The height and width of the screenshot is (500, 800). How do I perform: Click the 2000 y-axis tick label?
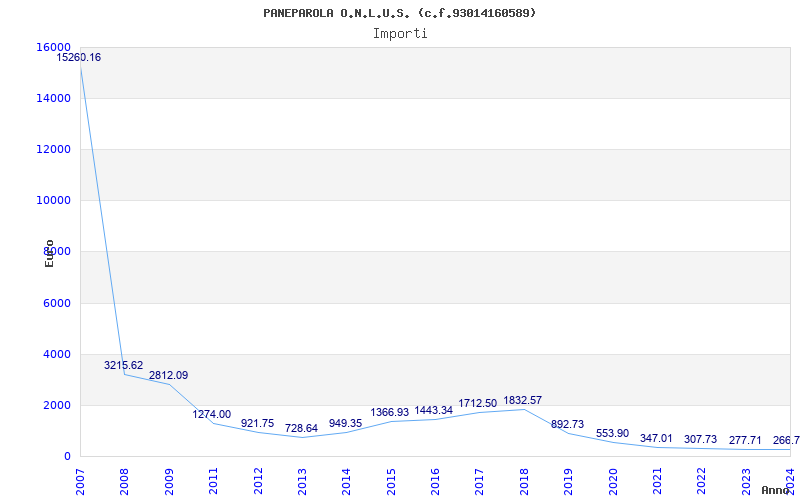(57, 405)
